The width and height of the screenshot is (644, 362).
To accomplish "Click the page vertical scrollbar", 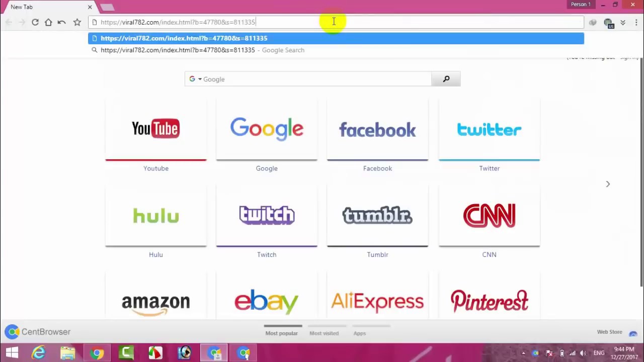I will [x=641, y=171].
